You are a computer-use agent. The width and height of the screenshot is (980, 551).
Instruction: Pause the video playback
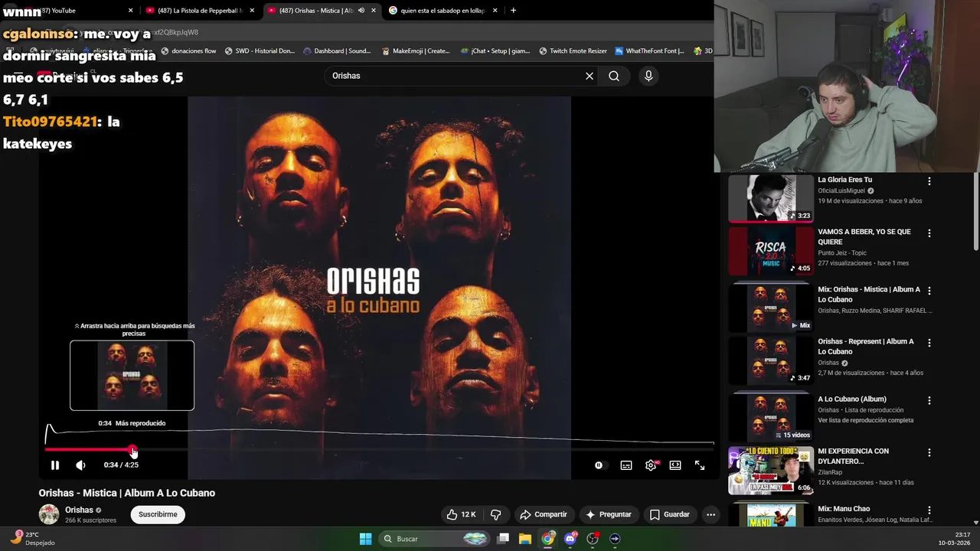tap(55, 465)
